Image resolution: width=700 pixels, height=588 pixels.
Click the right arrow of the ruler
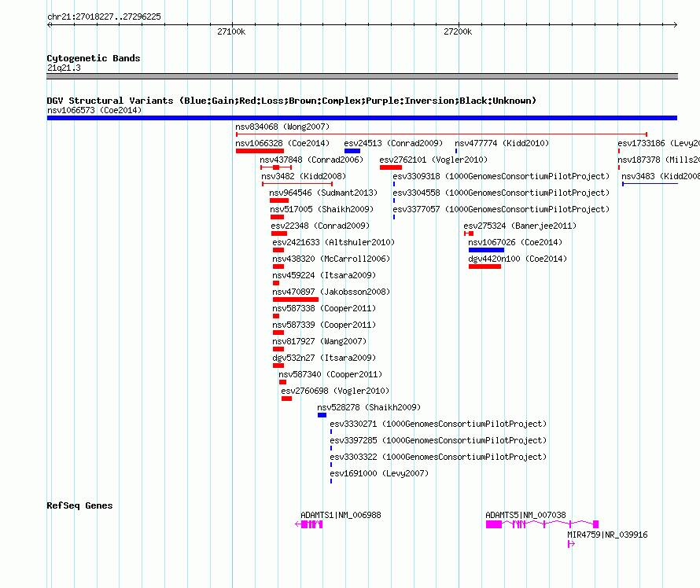[675, 25]
